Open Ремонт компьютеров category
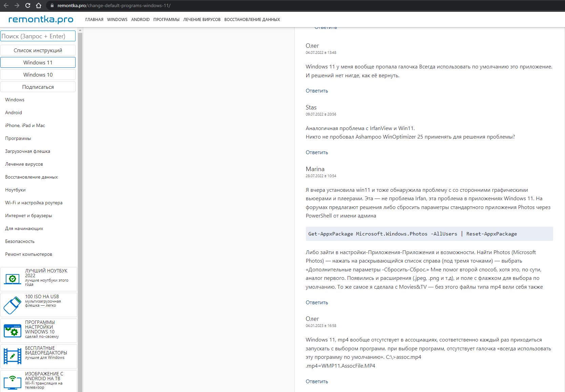Viewport: 565px width, 392px height. pos(28,254)
